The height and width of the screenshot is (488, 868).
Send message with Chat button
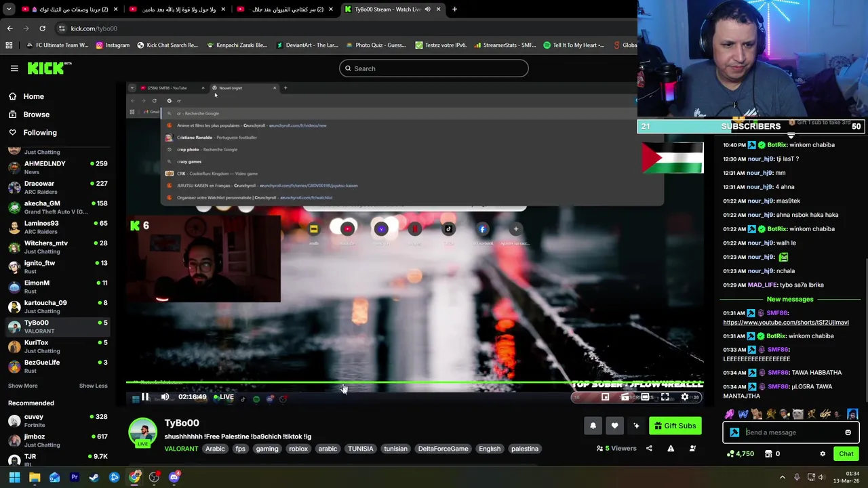pyautogui.click(x=846, y=454)
